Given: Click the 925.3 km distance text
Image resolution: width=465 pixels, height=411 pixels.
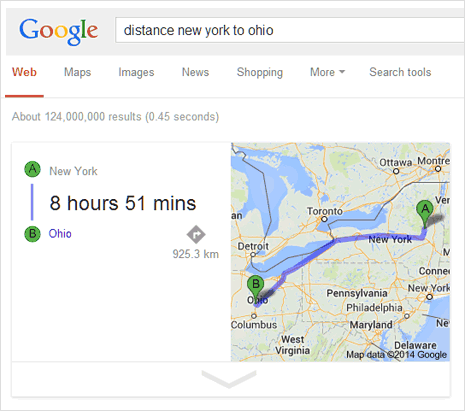Looking at the screenshot, I should tap(196, 254).
